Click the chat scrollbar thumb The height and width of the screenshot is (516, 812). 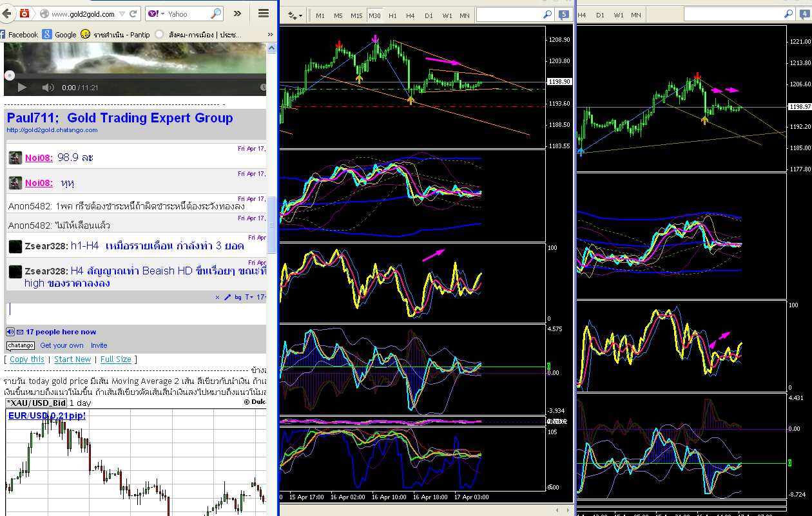point(271,225)
